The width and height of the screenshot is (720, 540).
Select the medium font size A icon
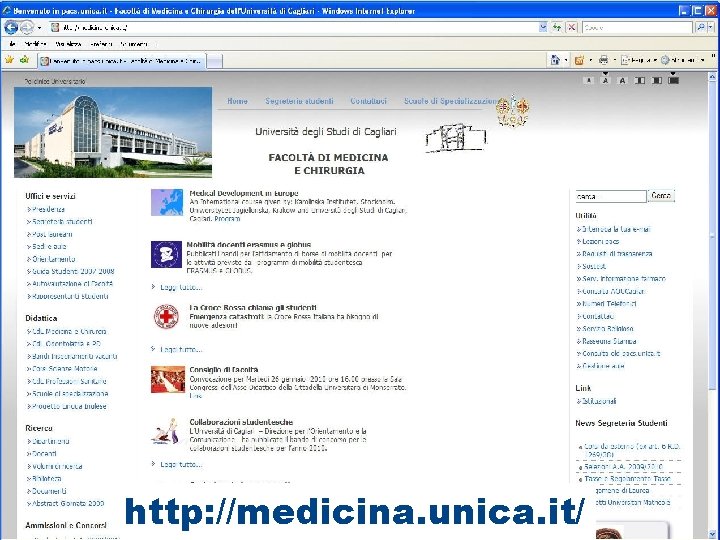(605, 80)
